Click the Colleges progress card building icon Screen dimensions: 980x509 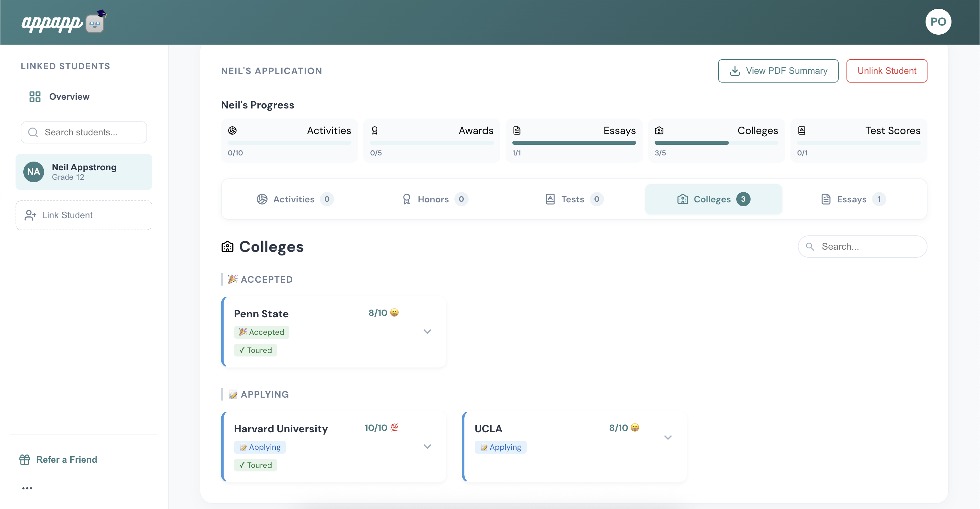point(659,130)
